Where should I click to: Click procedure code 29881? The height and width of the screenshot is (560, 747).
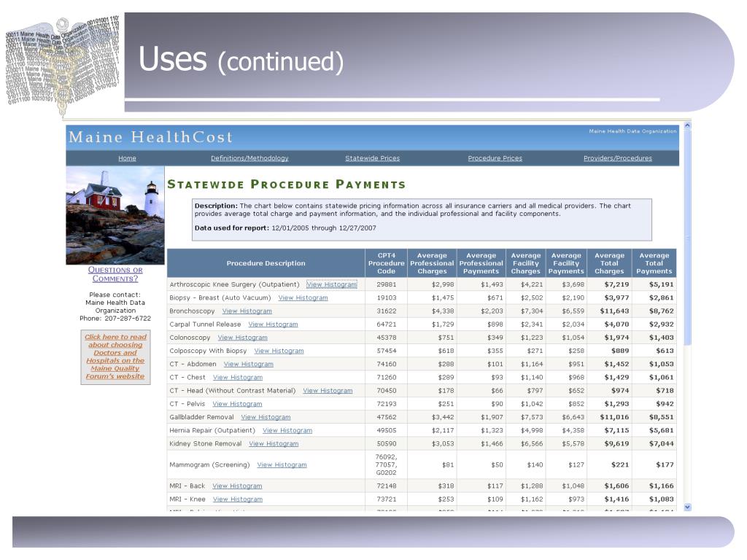(x=387, y=284)
